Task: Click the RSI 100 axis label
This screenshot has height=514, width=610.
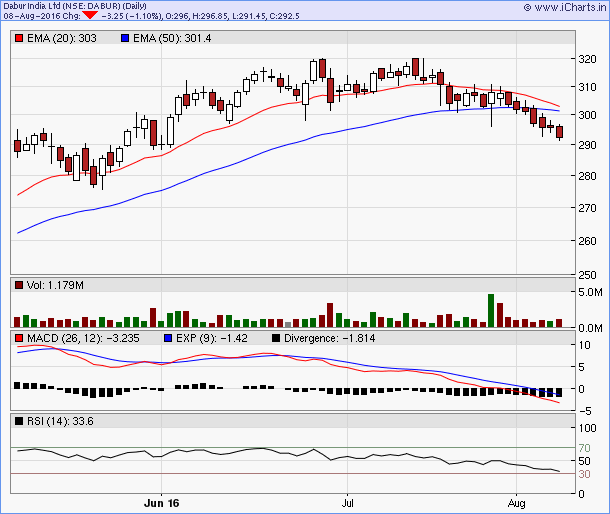Action: [587, 428]
